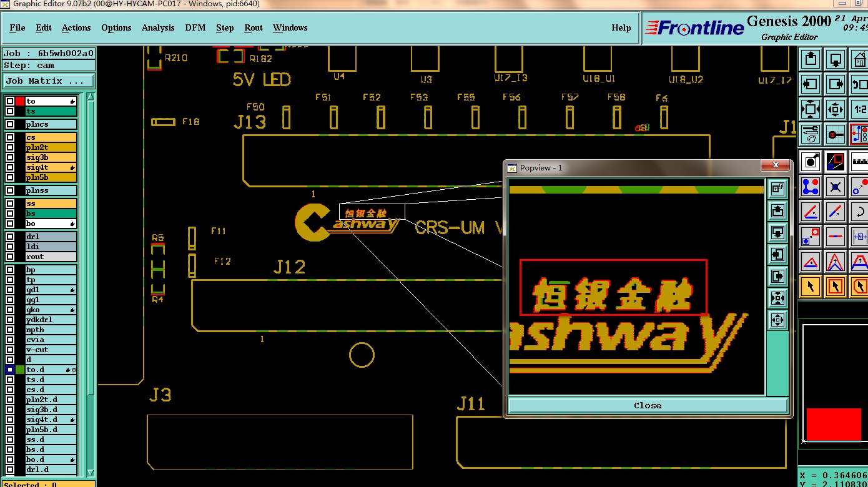Viewport: 868px width, 487px height.
Task: Open the Options menu
Action: [x=116, y=27]
